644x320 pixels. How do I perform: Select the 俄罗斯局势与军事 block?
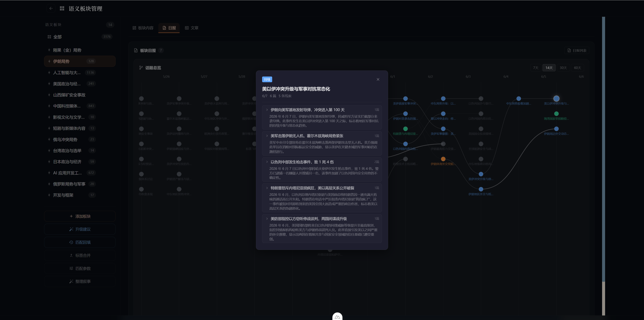80,184
